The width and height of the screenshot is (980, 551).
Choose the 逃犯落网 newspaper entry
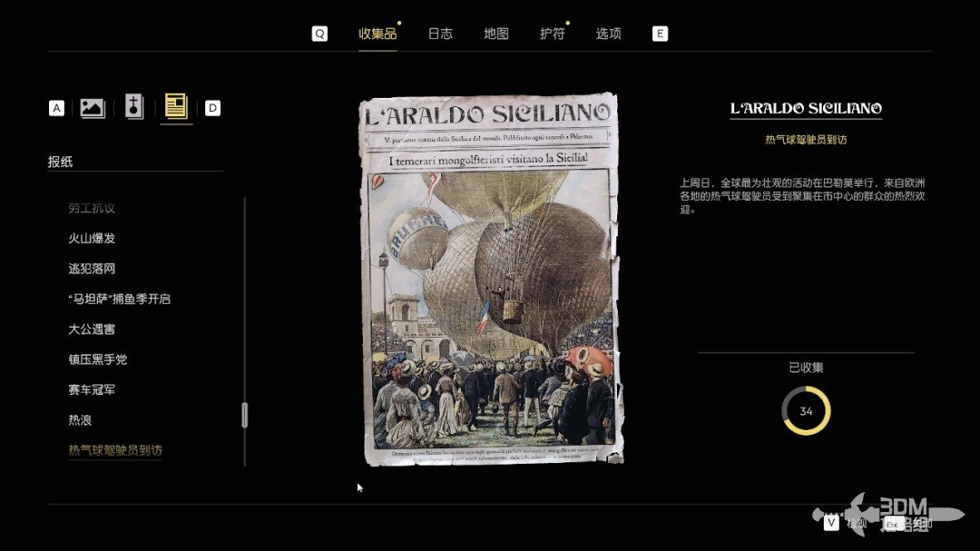click(92, 269)
